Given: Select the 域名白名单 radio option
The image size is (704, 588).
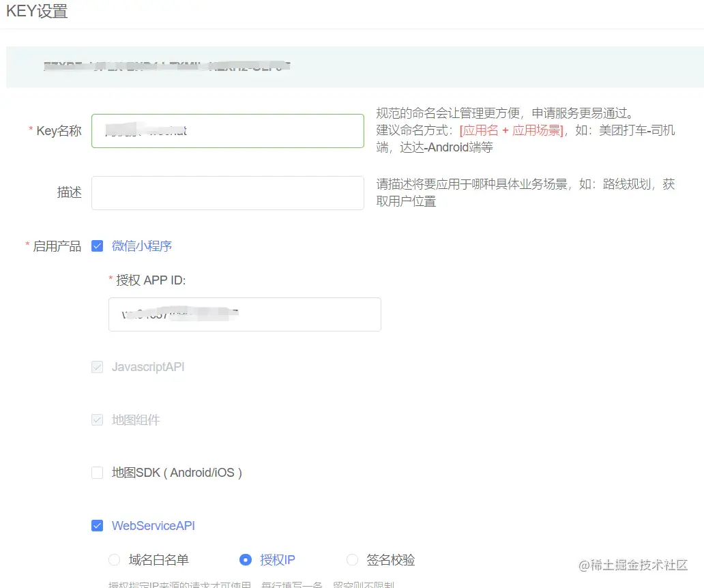Looking at the screenshot, I should click(x=115, y=560).
